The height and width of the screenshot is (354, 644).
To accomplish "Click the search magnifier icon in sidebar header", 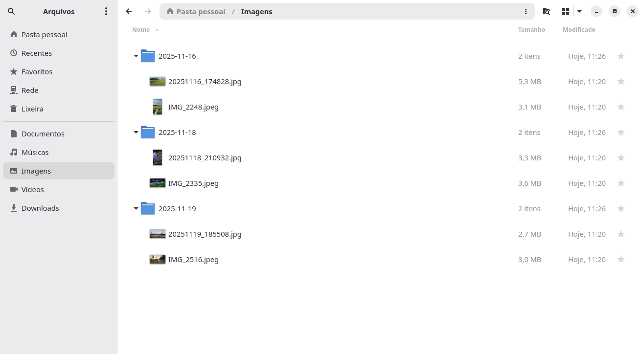I will coord(11,11).
